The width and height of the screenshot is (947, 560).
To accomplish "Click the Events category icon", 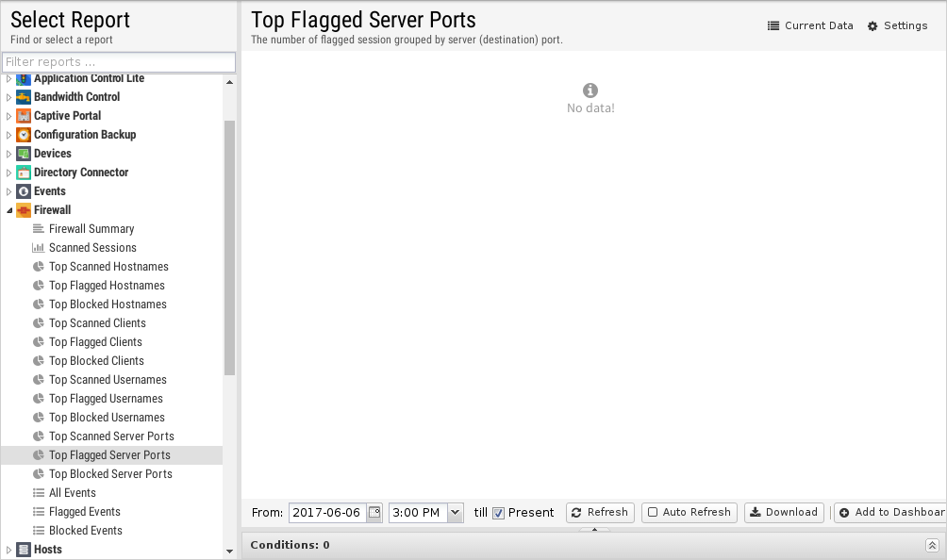I will [23, 191].
